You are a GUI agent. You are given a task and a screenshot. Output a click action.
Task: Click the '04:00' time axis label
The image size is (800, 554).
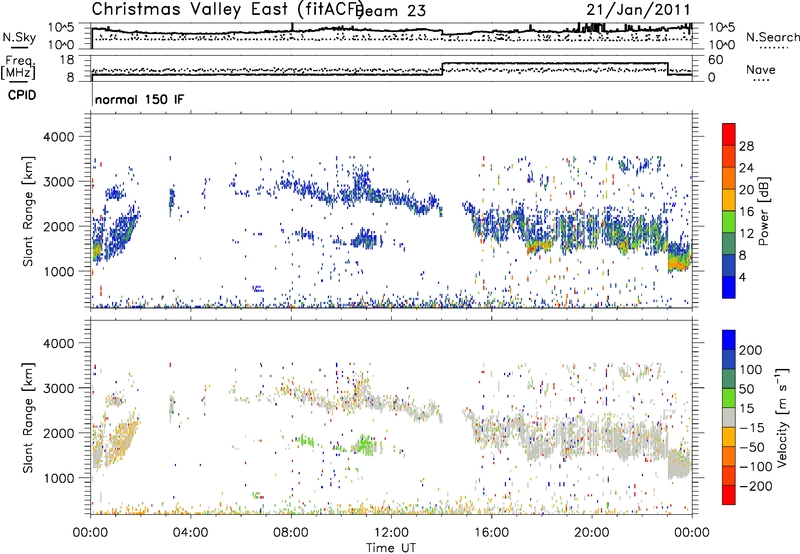[x=191, y=533]
